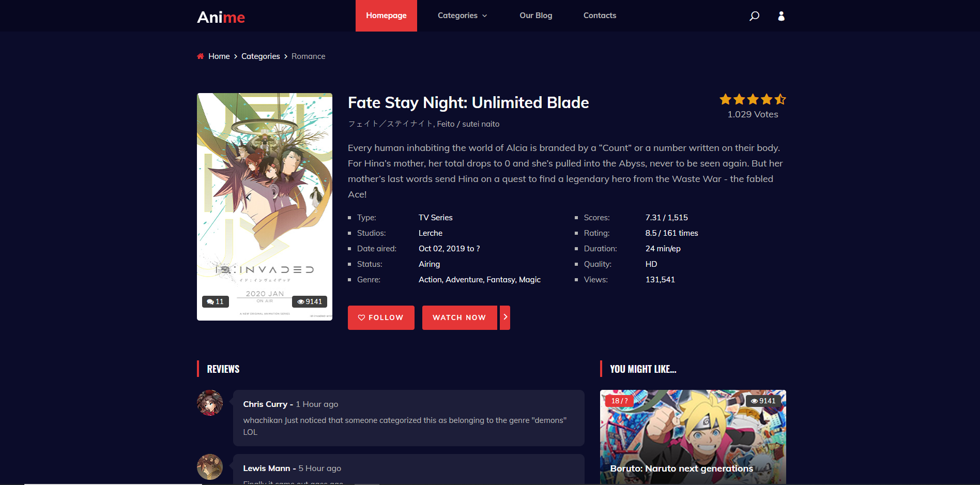Open the search magnifier icon
This screenshot has width=980, height=485.
pyautogui.click(x=754, y=16)
